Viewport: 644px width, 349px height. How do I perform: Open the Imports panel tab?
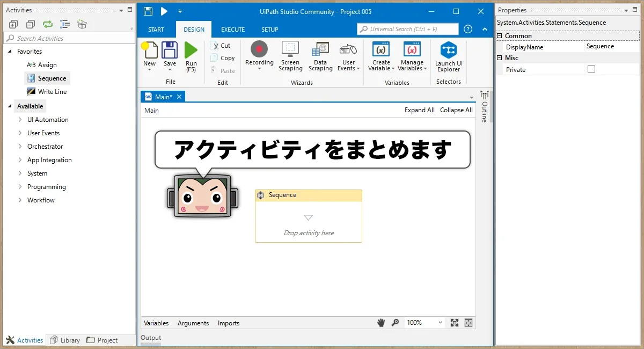[229, 323]
